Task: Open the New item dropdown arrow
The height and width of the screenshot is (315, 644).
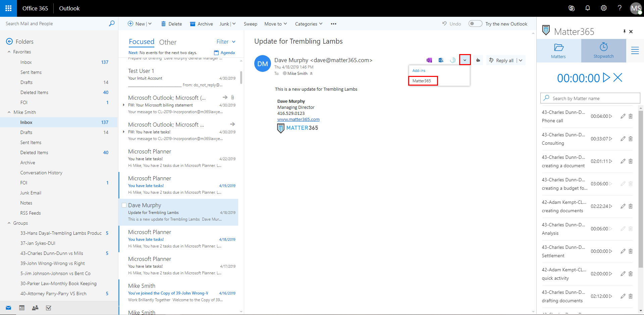Action: 150,24
